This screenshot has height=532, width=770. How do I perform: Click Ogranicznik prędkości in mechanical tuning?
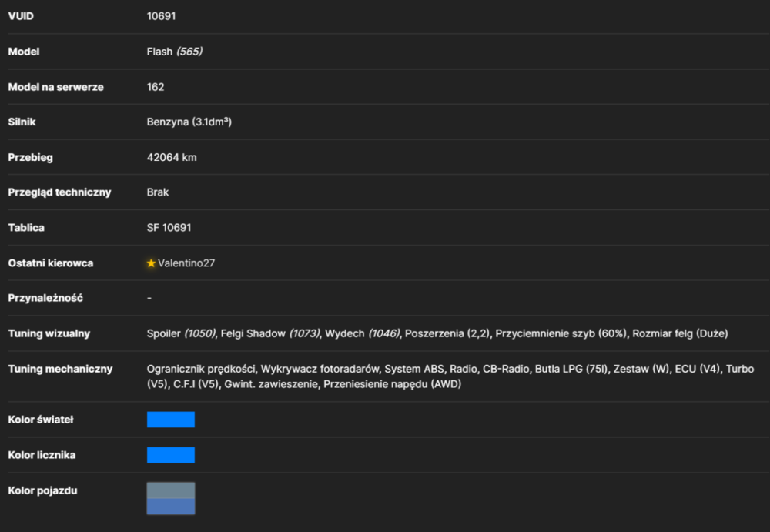tap(201, 369)
